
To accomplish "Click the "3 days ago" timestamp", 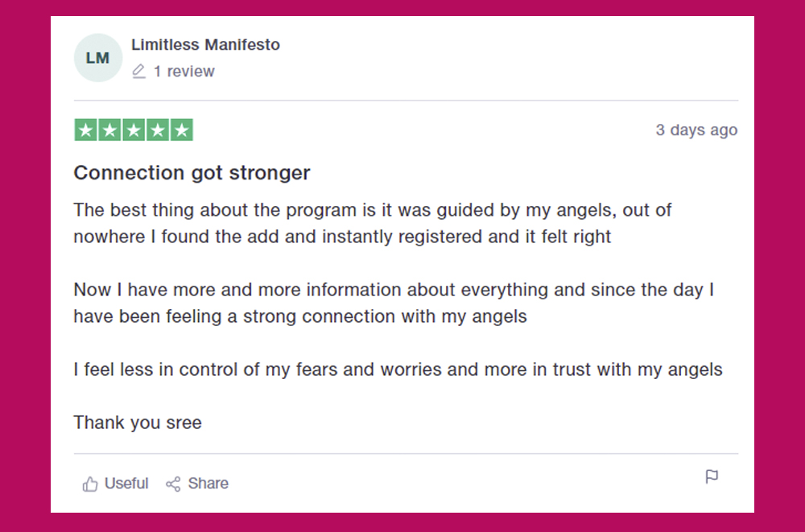I will (x=696, y=130).
